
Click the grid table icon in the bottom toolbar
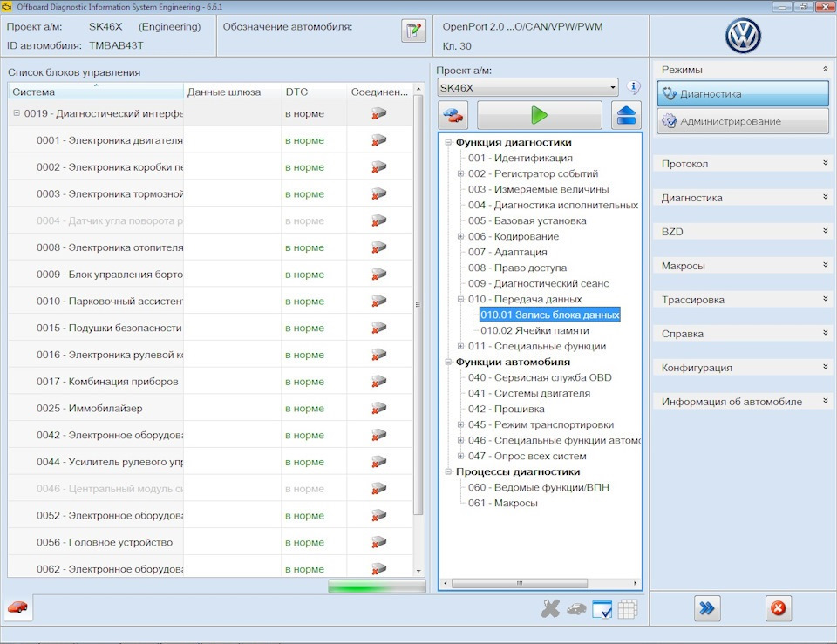(x=627, y=609)
